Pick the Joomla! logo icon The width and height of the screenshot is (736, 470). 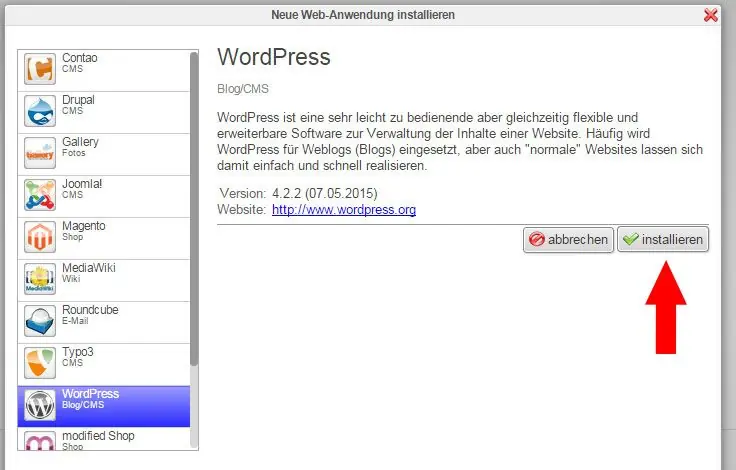(40, 195)
